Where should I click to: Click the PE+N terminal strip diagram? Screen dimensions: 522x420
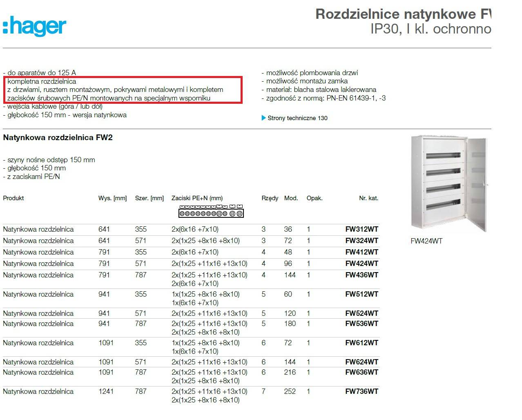211,211
